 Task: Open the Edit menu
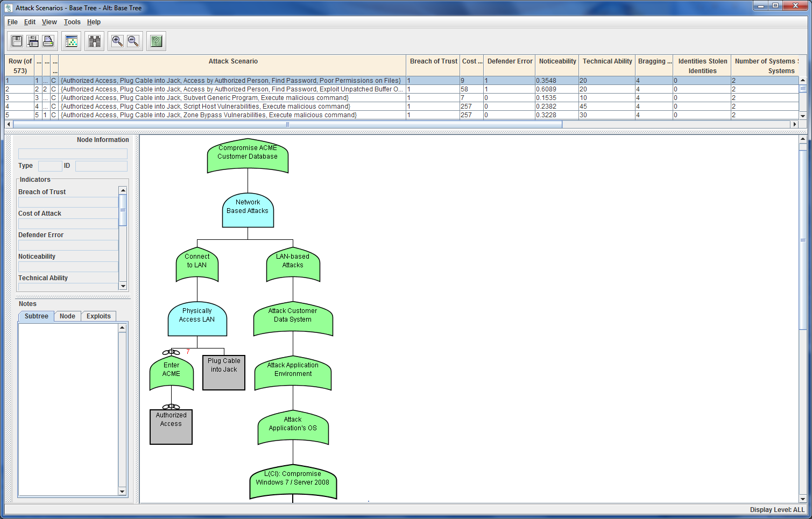click(x=30, y=22)
